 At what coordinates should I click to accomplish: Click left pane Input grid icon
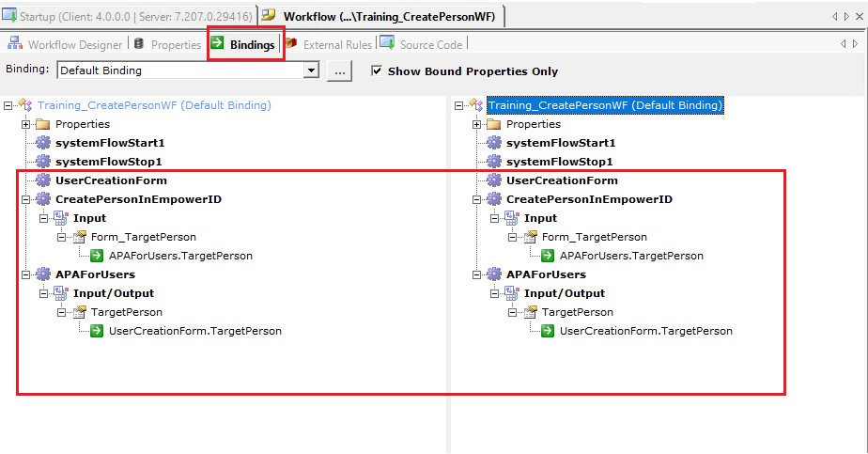(61, 218)
